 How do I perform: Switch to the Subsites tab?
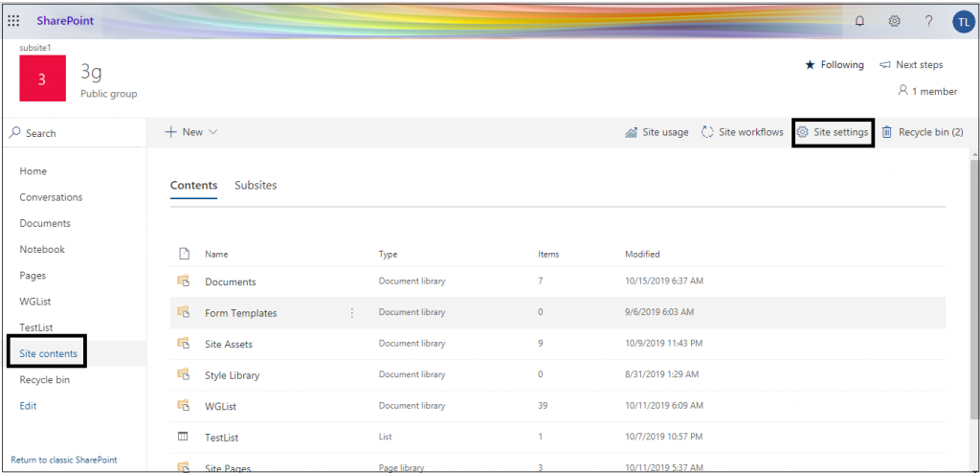(x=256, y=185)
